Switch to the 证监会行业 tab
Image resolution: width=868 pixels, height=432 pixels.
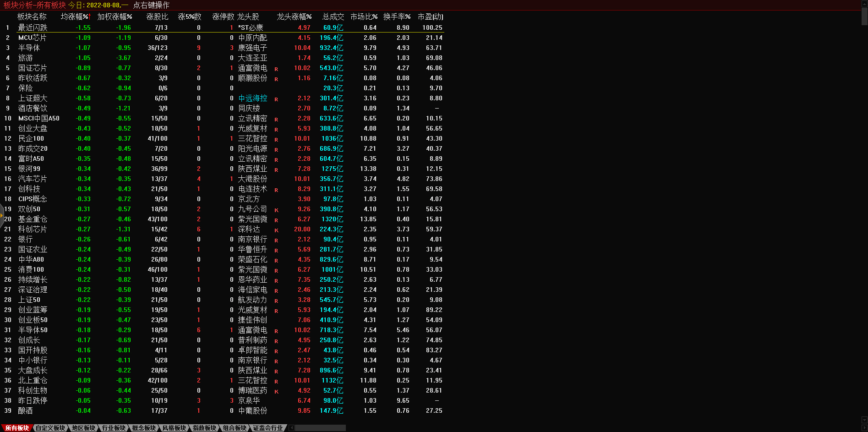coord(268,428)
